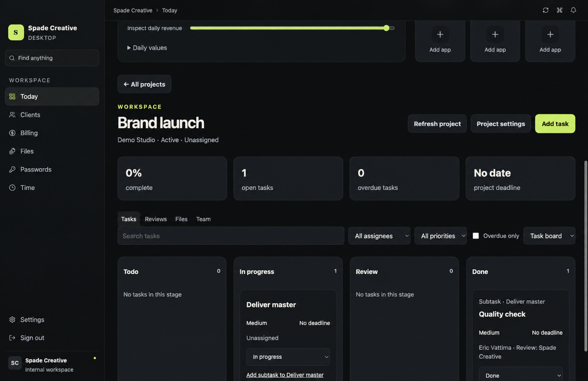The image size is (588, 381).
Task: Open the All priorities dropdown
Action: [x=441, y=236]
